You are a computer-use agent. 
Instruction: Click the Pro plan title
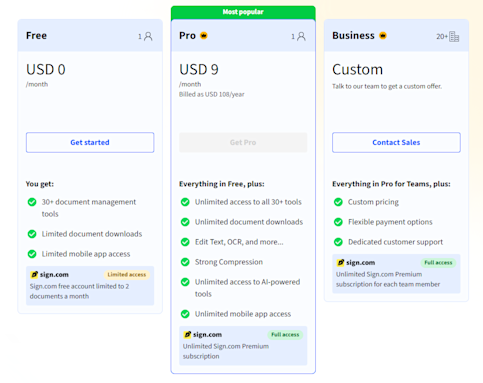(187, 36)
